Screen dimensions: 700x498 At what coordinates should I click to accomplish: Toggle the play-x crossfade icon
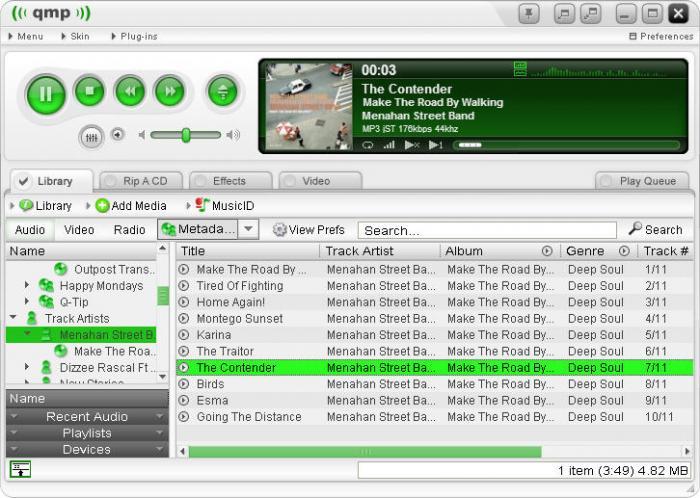[412, 145]
